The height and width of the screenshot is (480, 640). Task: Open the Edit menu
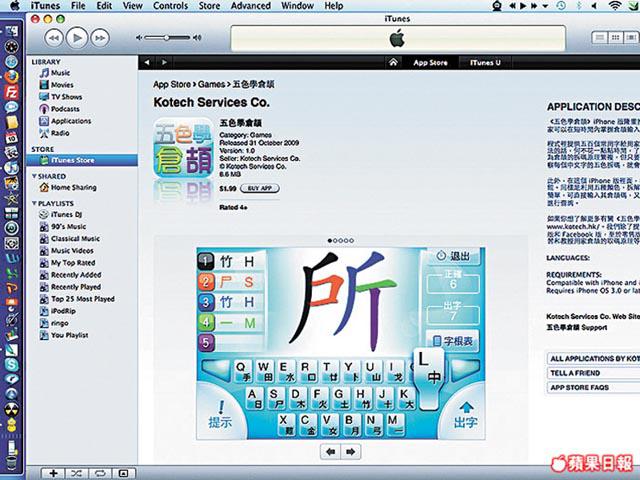[104, 6]
